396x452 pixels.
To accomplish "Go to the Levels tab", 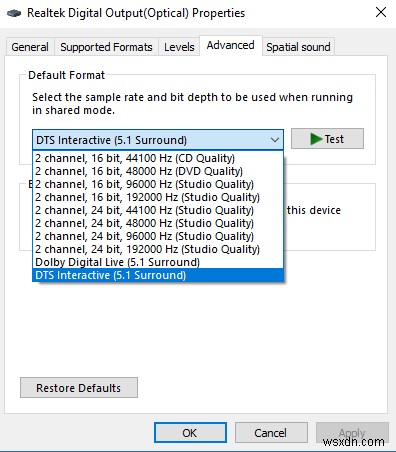I will point(179,47).
